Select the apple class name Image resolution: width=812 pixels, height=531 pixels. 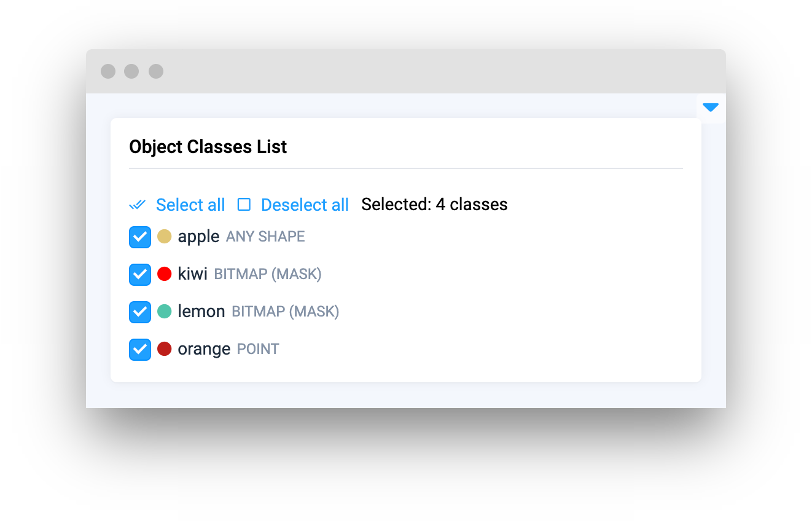[x=198, y=237]
